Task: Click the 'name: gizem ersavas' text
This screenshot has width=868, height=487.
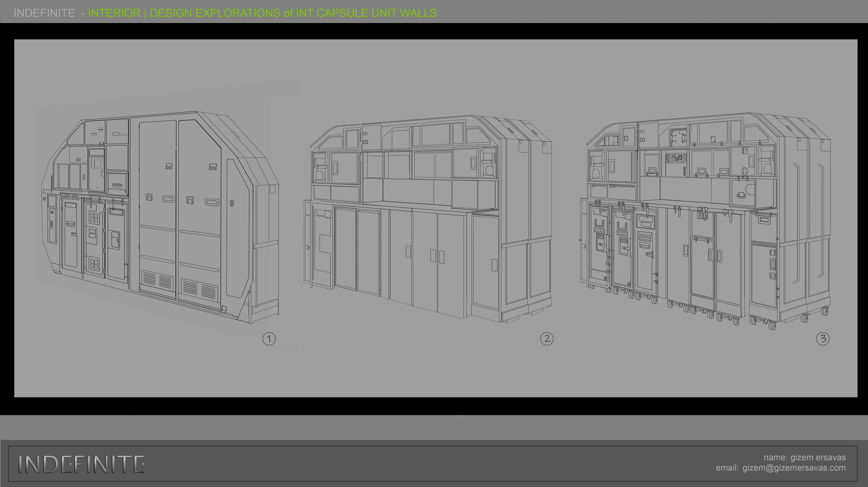Action: point(805,457)
